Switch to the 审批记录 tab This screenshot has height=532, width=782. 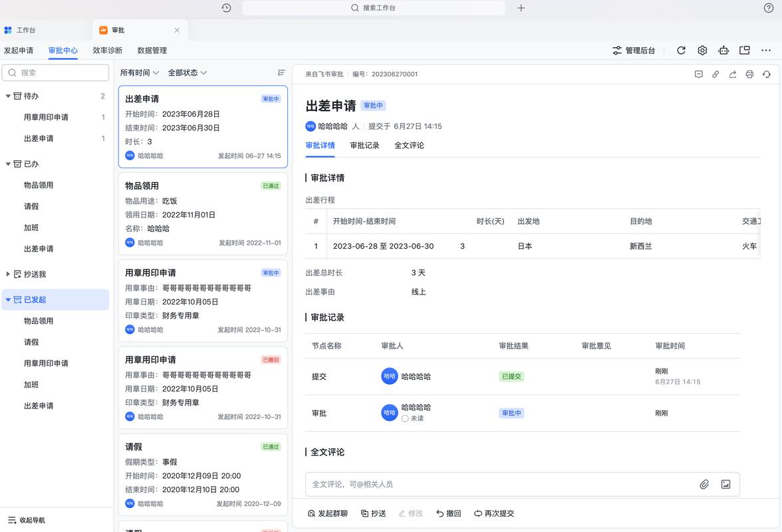(364, 146)
